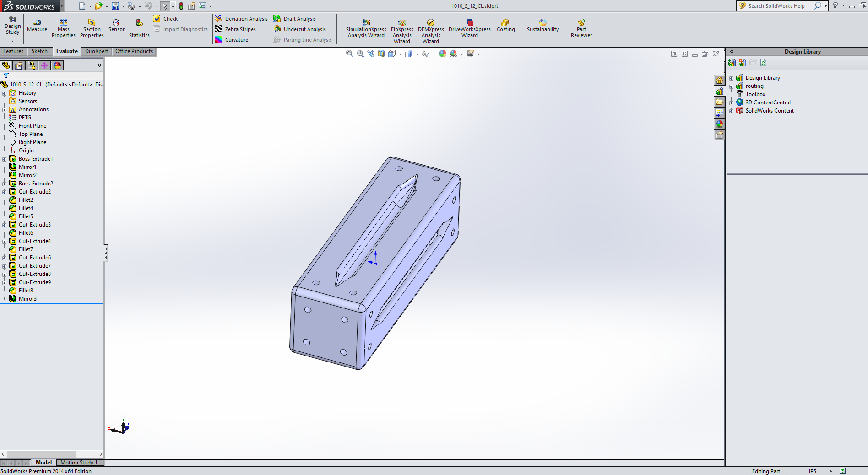Open the Measure tool

[x=37, y=26]
